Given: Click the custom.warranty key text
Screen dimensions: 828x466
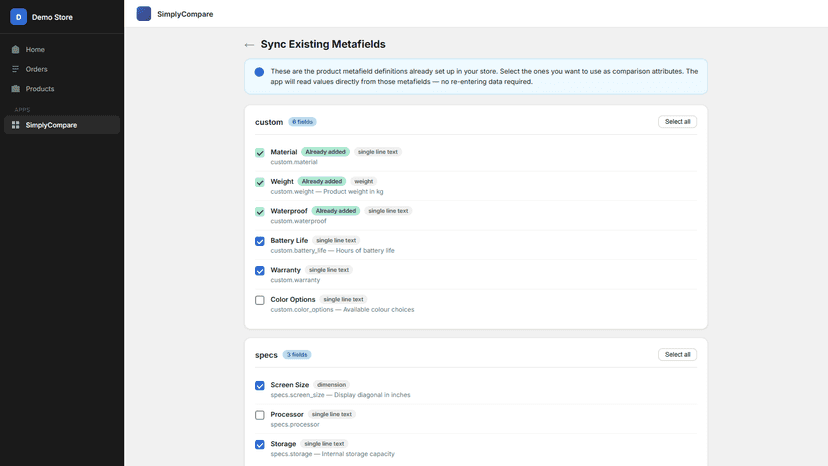Looking at the screenshot, I should click(x=295, y=280).
